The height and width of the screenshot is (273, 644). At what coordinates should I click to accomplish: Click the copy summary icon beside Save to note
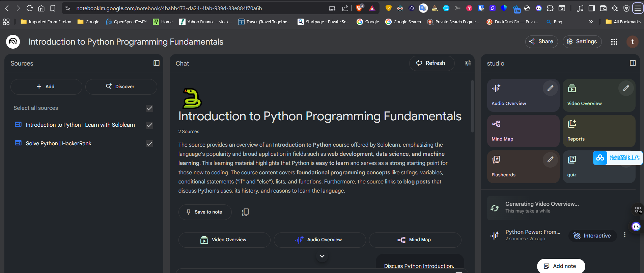coord(245,212)
